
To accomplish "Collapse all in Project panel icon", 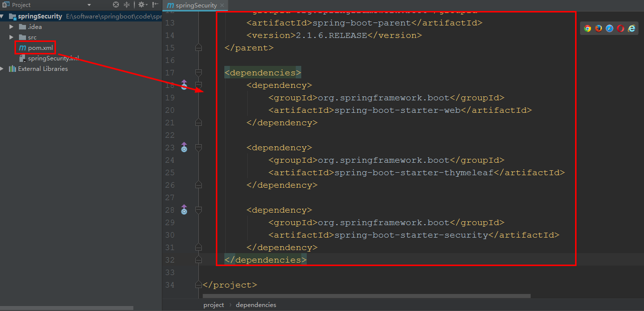I will click(126, 4).
